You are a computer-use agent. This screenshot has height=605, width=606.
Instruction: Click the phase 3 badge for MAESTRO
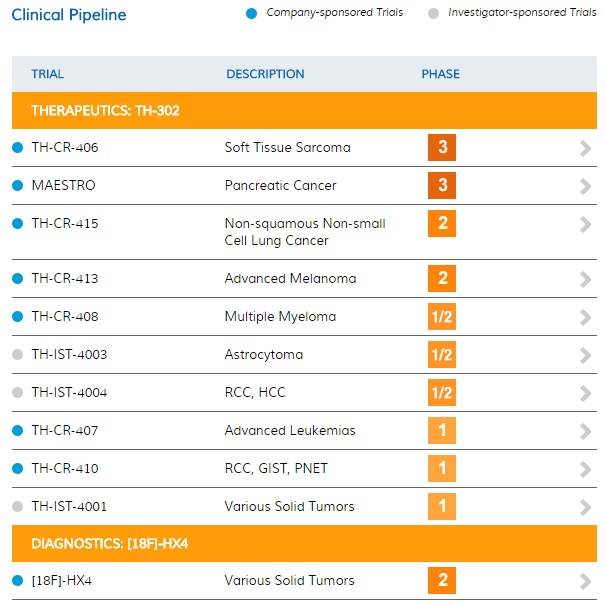click(x=441, y=186)
